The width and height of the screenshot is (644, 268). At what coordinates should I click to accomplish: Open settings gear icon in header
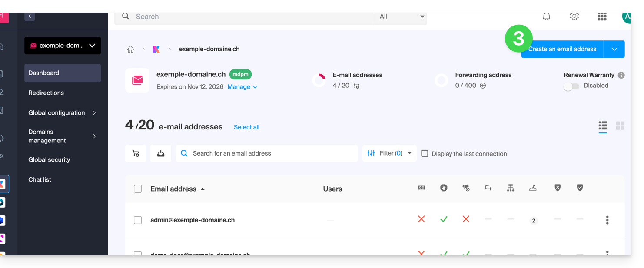574,17
